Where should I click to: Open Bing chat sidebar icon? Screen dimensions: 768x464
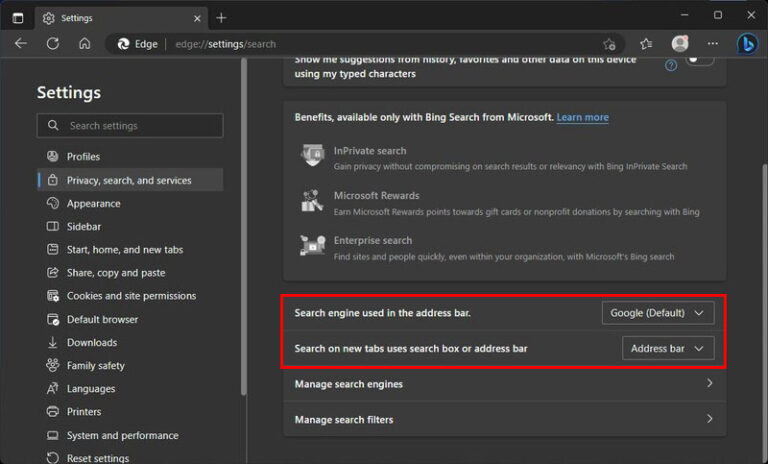747,44
